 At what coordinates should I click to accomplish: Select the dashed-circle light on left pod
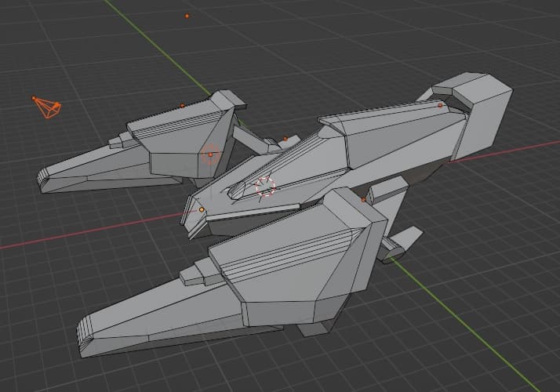210,154
